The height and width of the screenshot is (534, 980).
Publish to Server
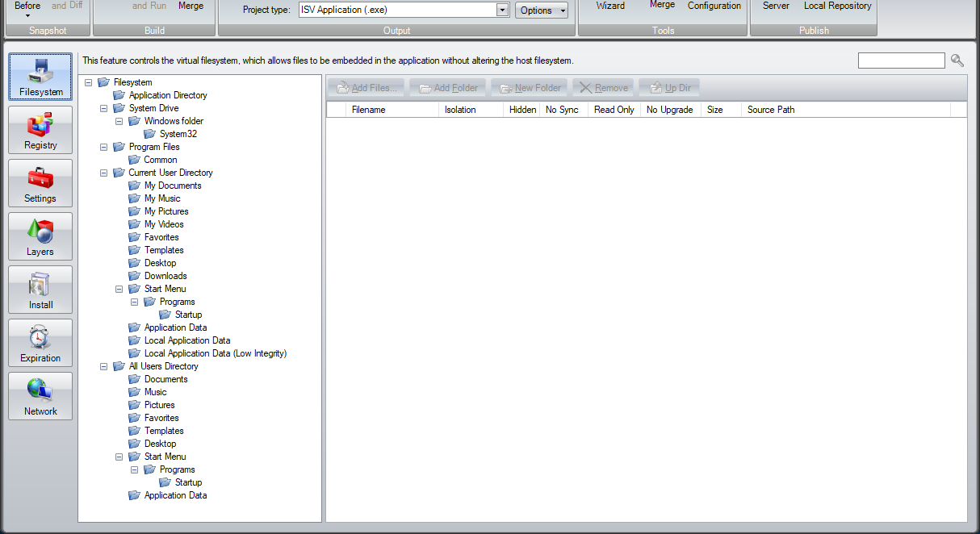tap(775, 6)
